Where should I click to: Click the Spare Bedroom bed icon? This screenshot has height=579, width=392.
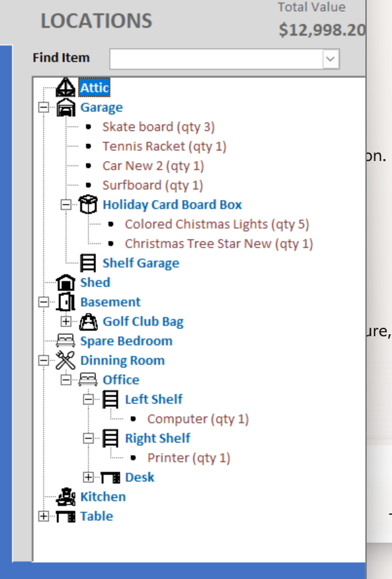pyautogui.click(x=66, y=341)
